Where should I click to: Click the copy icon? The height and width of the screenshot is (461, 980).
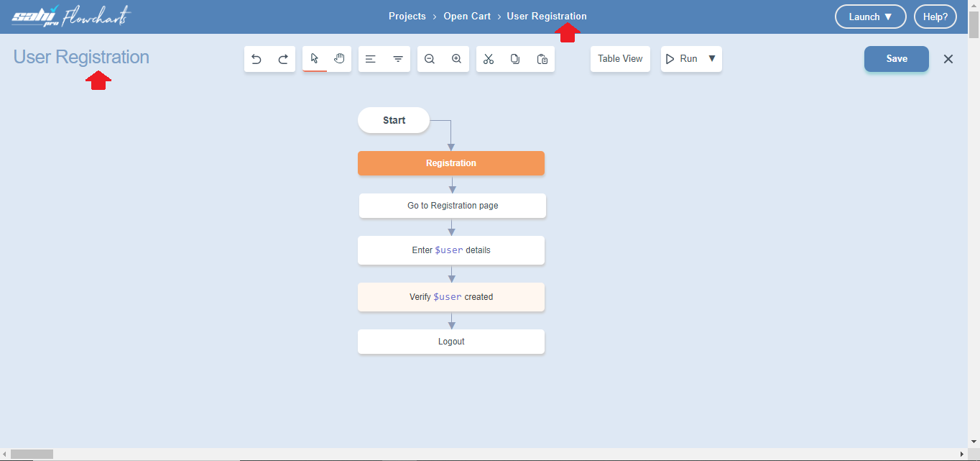pos(515,59)
